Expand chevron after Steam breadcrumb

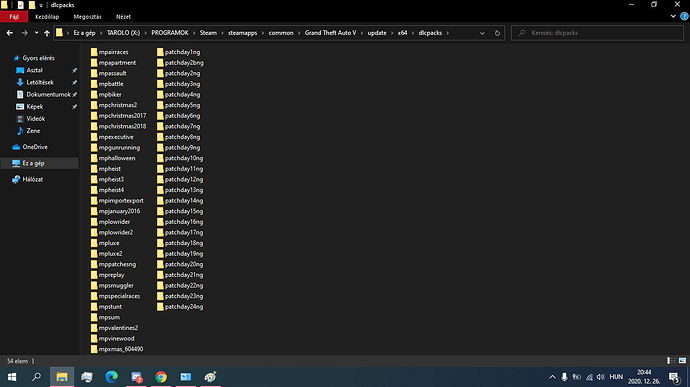pos(222,33)
